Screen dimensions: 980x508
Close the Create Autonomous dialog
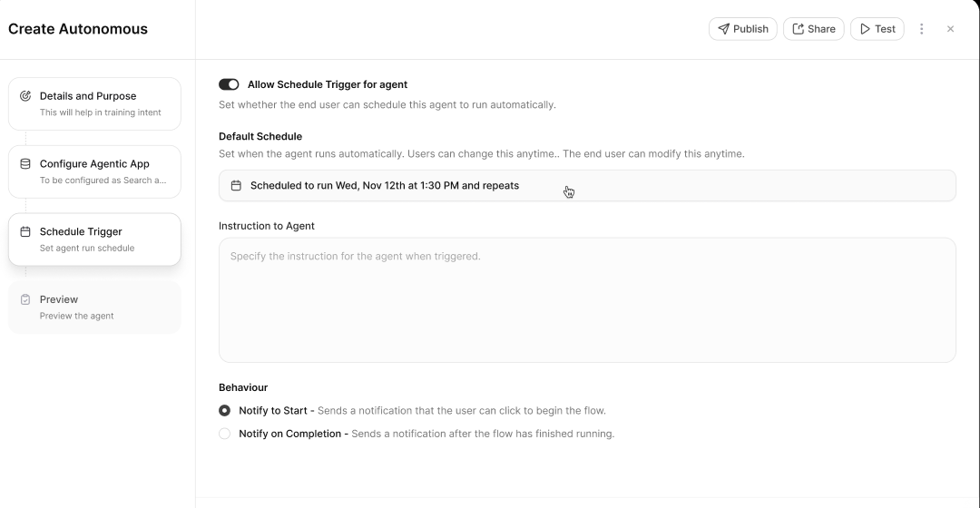[950, 29]
